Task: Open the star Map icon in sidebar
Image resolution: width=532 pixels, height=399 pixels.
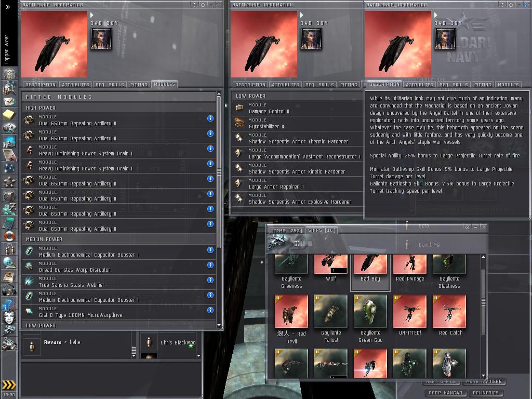Action: point(9,168)
